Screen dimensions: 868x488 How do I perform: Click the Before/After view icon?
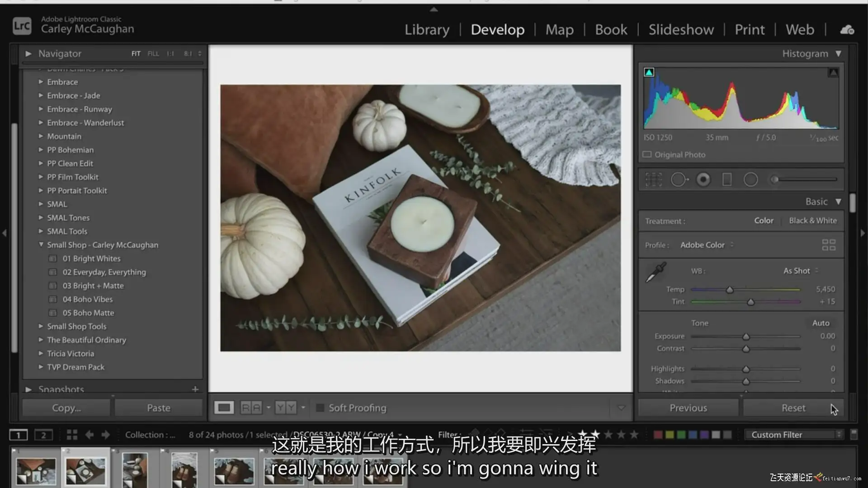251,408
